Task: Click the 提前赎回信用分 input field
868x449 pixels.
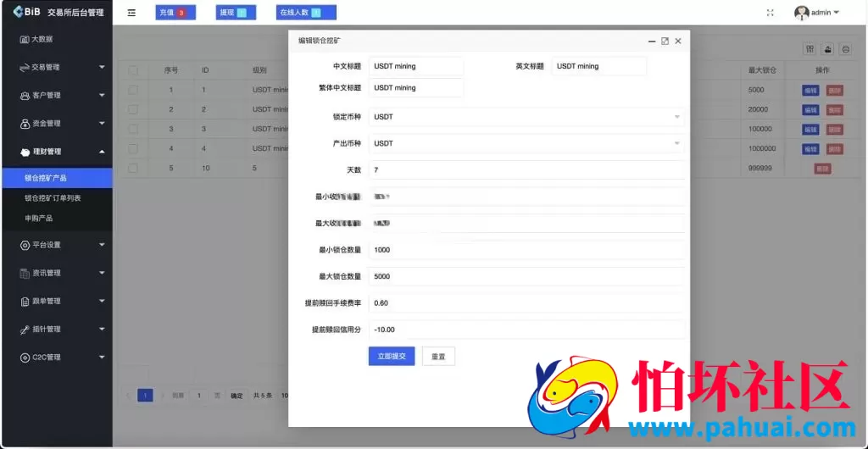Action: [526, 330]
